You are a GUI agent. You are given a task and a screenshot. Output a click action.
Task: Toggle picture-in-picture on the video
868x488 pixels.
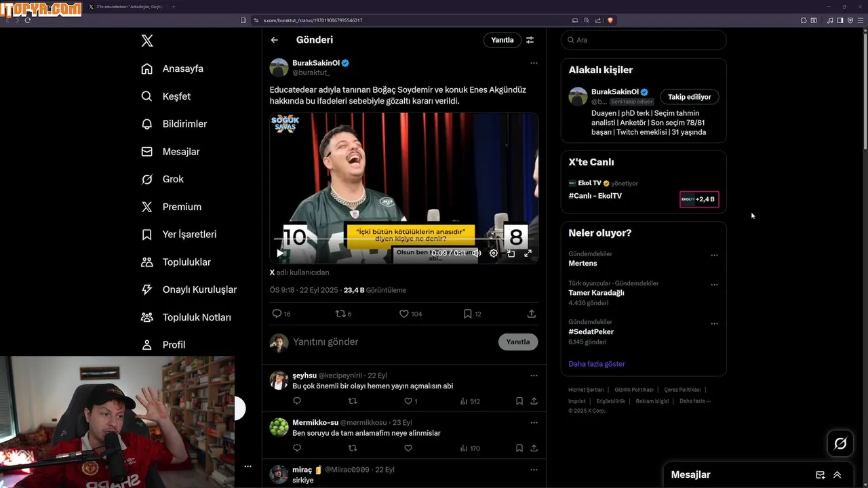[x=511, y=253]
